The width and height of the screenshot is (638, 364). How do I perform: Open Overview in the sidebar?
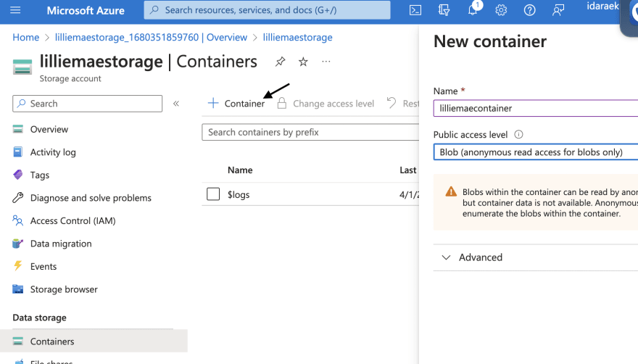[x=49, y=129]
